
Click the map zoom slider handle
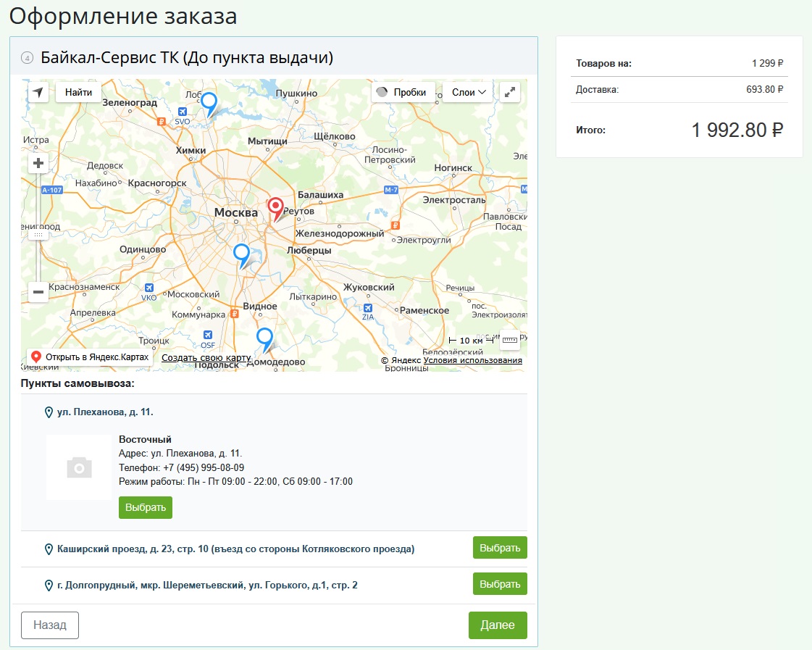(x=38, y=235)
